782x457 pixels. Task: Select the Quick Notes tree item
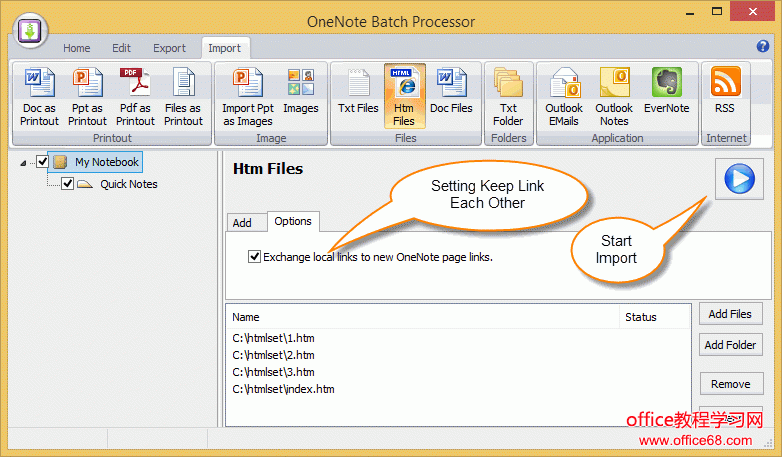coord(129,184)
